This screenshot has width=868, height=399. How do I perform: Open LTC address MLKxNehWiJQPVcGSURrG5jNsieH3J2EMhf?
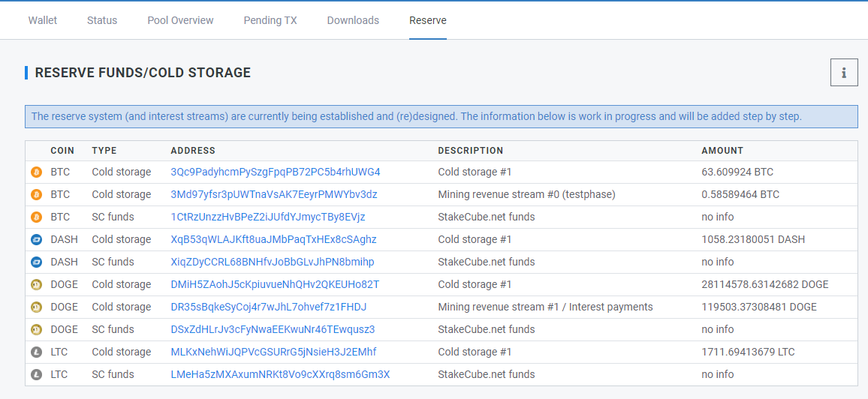tap(274, 352)
